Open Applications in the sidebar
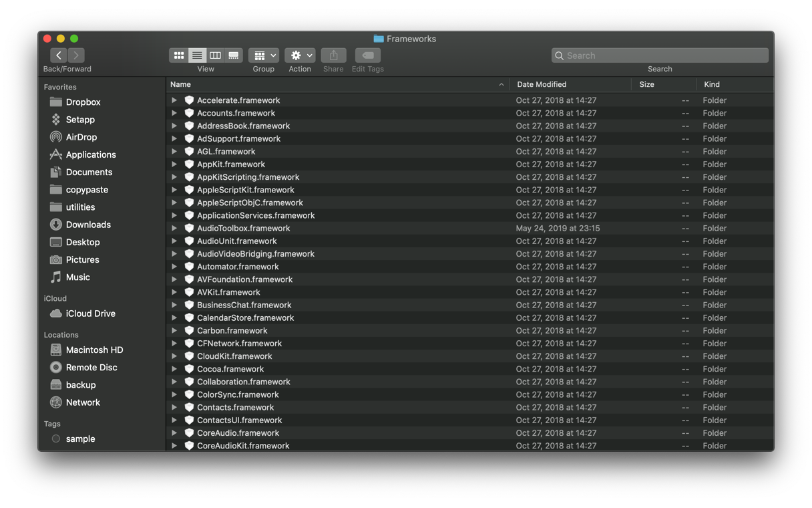 91,154
